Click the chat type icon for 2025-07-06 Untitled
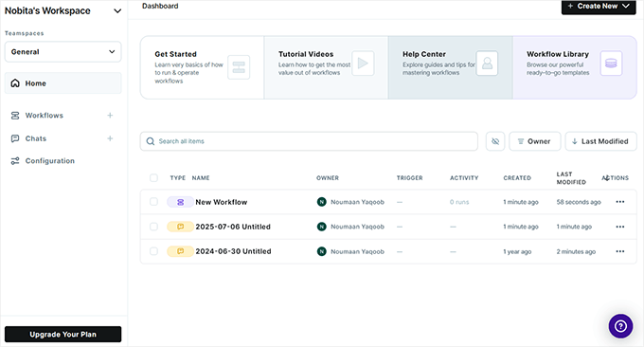This screenshot has width=644, height=347. pos(180,227)
